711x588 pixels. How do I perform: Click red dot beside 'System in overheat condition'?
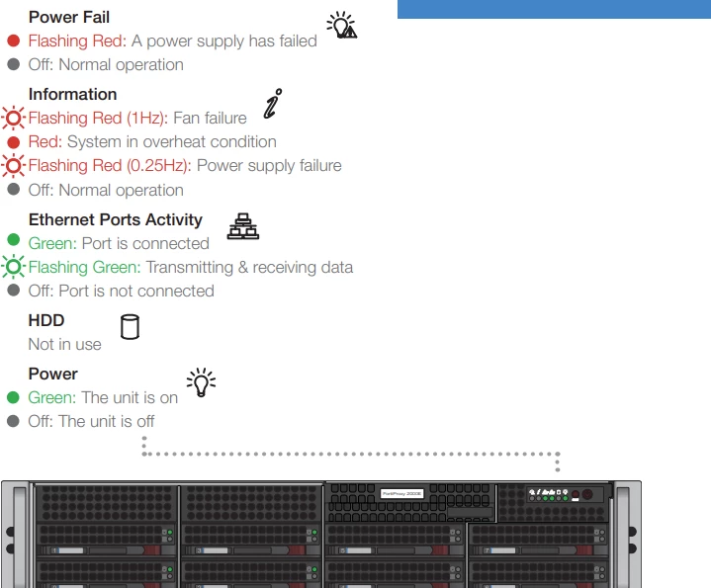point(14,142)
